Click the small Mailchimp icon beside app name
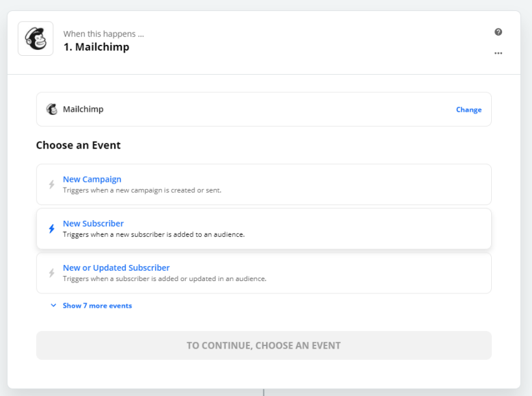 52,109
